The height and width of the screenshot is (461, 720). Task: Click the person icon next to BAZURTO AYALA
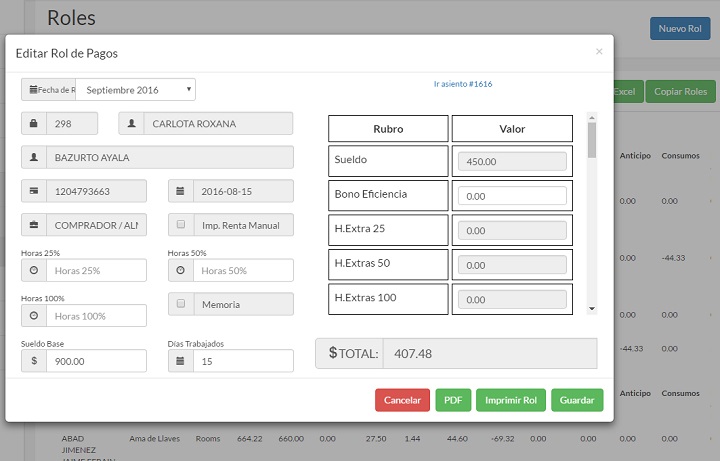tap(34, 158)
